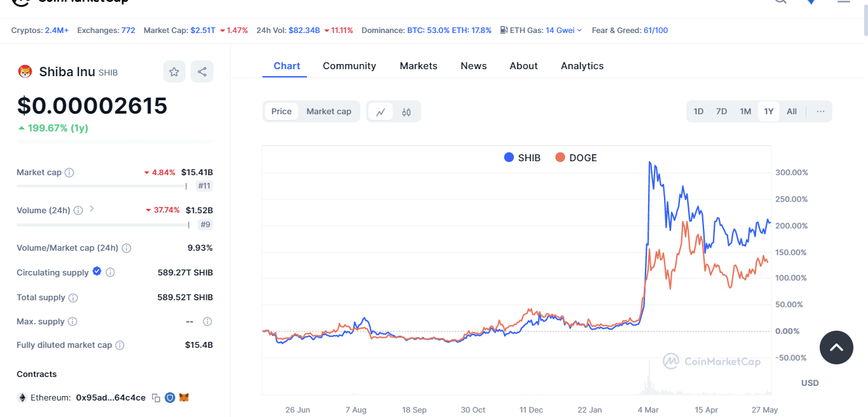Open the News tab
This screenshot has height=417, width=868.
473,66
